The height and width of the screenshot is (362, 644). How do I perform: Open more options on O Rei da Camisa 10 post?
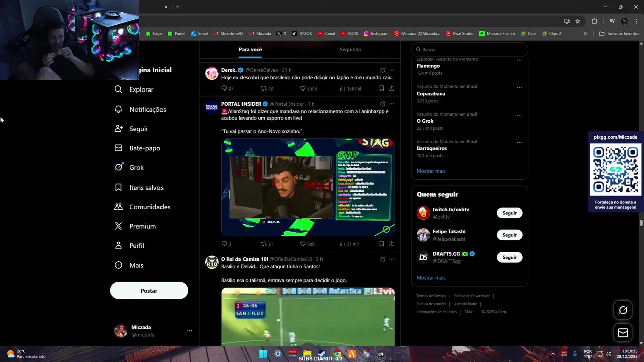(x=392, y=259)
